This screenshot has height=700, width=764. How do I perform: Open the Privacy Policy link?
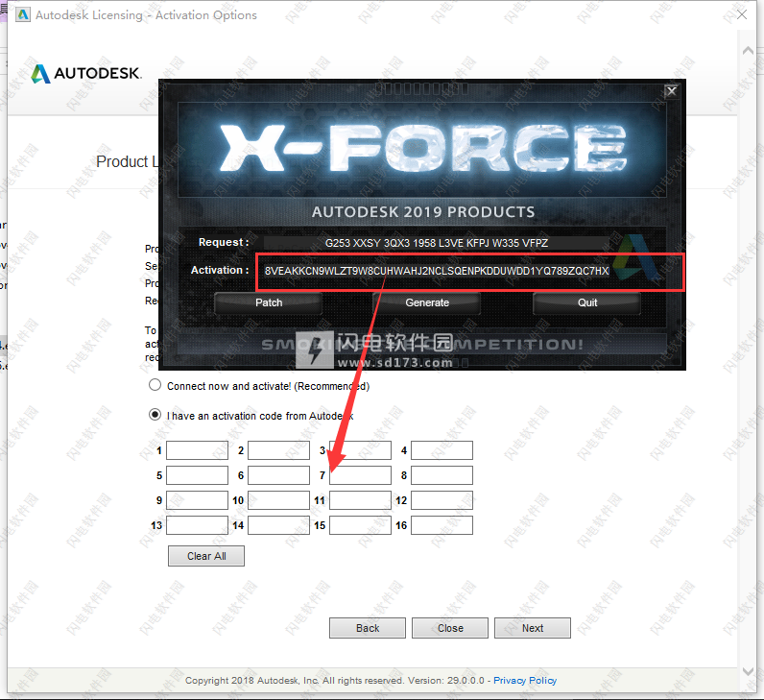525,680
